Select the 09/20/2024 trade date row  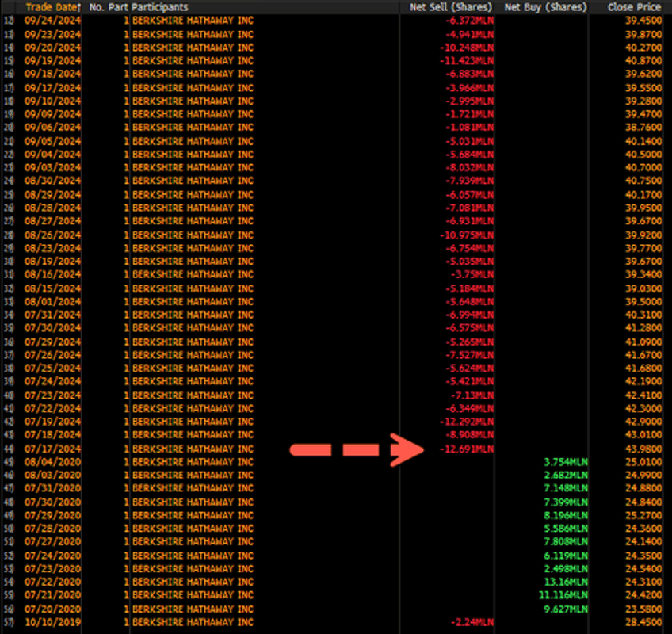53,48
